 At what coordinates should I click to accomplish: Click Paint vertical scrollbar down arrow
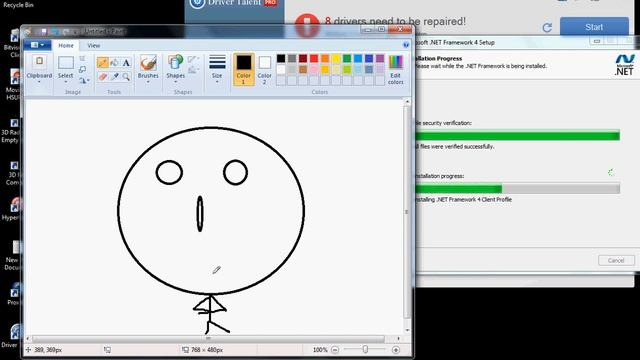[407, 331]
